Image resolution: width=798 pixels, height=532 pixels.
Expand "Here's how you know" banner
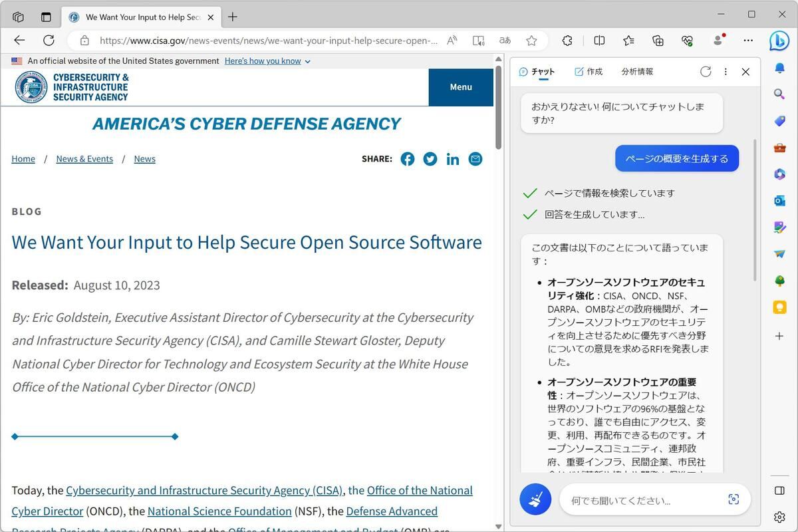pyautogui.click(x=267, y=61)
